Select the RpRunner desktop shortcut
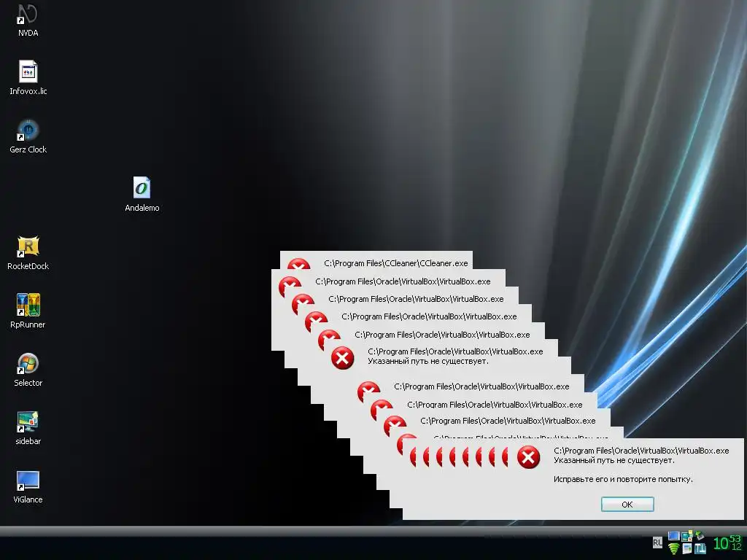 28,311
